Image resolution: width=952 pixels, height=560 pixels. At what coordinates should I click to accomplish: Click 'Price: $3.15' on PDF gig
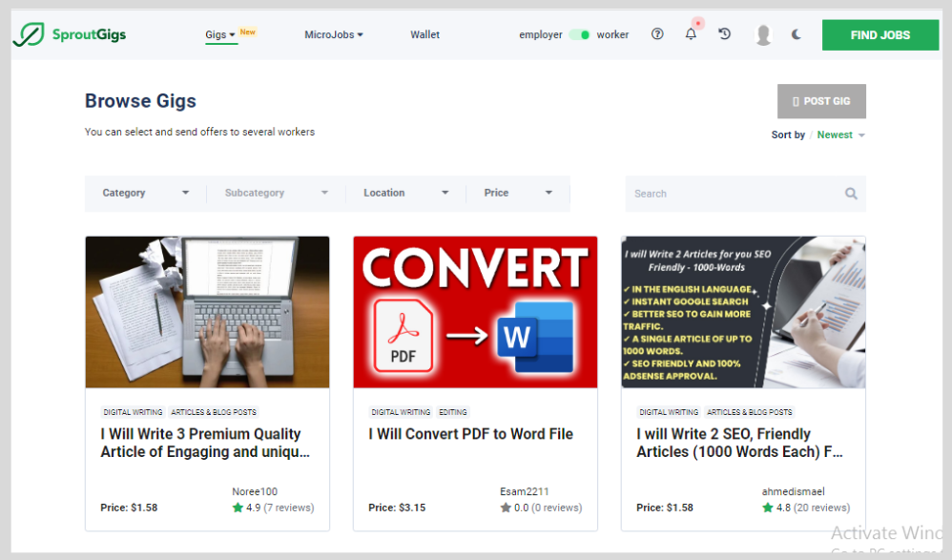pyautogui.click(x=397, y=508)
